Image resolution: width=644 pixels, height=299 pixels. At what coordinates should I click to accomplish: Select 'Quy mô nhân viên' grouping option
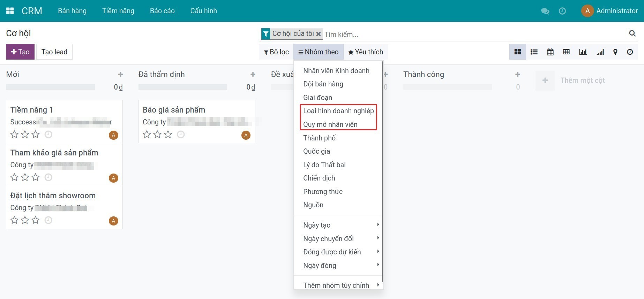tap(330, 124)
